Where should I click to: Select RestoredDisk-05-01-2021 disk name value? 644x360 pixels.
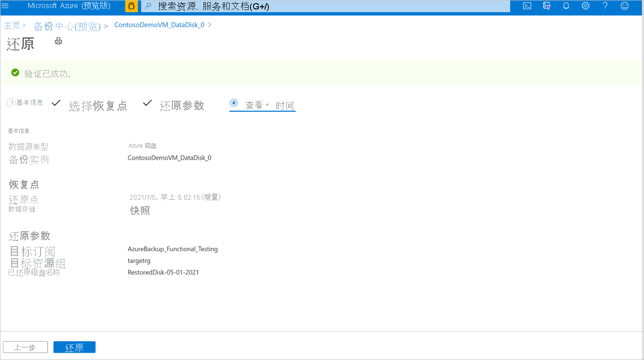[163, 272]
